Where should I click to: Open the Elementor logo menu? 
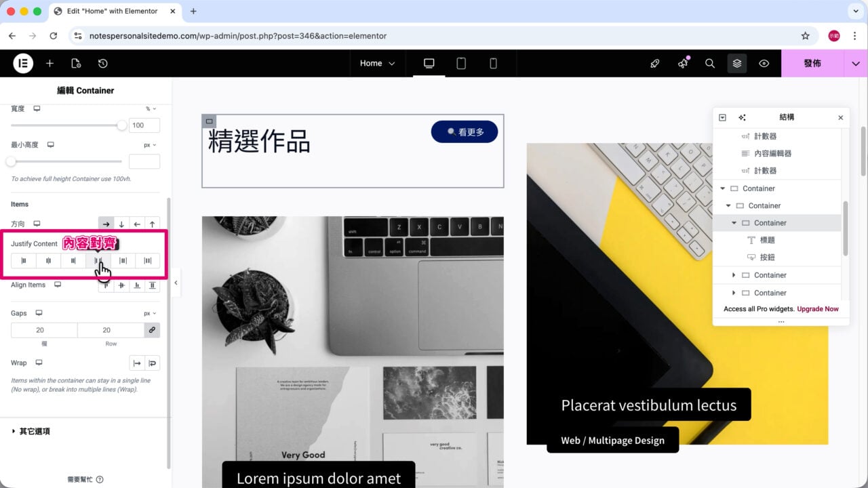point(23,63)
